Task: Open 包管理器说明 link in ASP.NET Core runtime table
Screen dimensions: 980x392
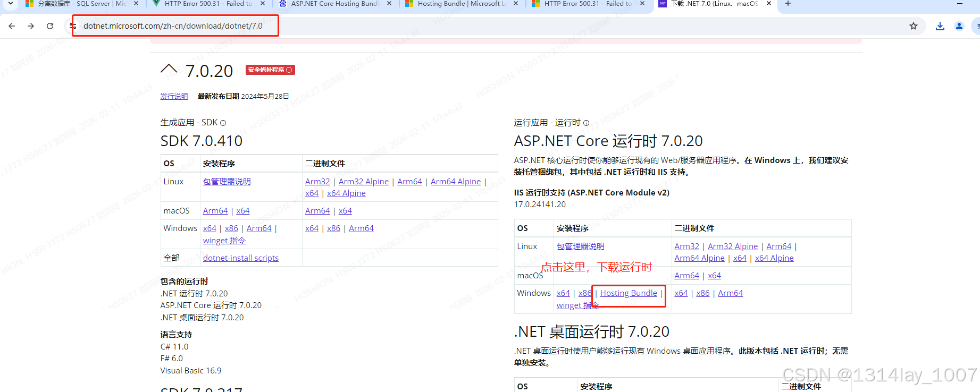Action: pyautogui.click(x=581, y=246)
